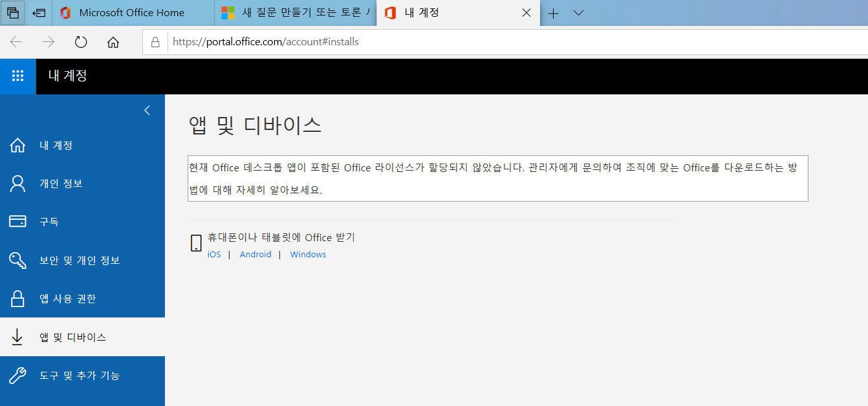Click the set tabs aside icon

tap(39, 13)
